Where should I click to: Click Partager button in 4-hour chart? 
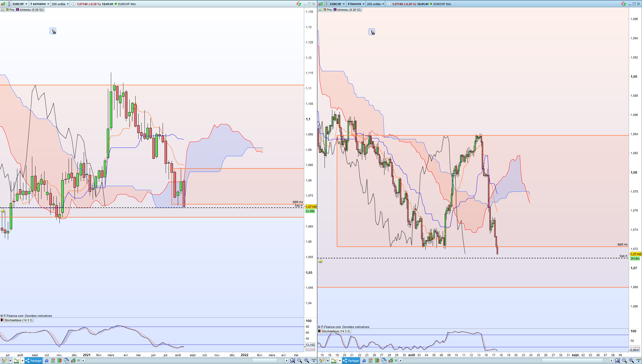(x=351, y=360)
